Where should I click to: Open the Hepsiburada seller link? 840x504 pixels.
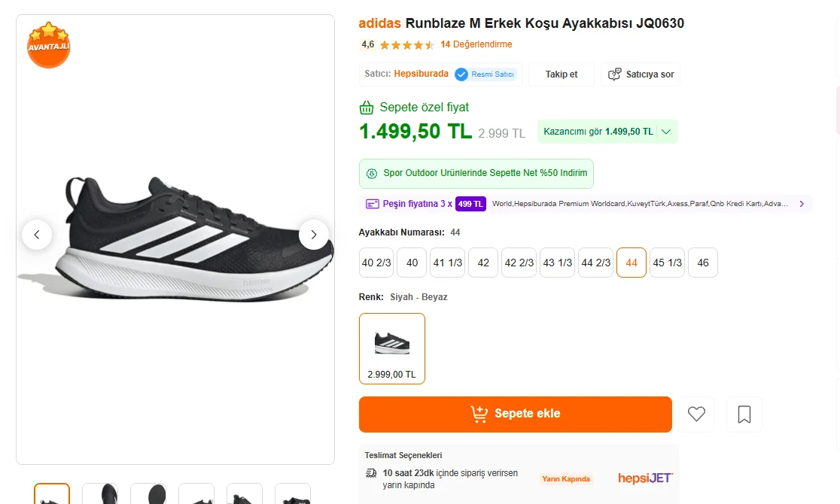pyautogui.click(x=421, y=74)
